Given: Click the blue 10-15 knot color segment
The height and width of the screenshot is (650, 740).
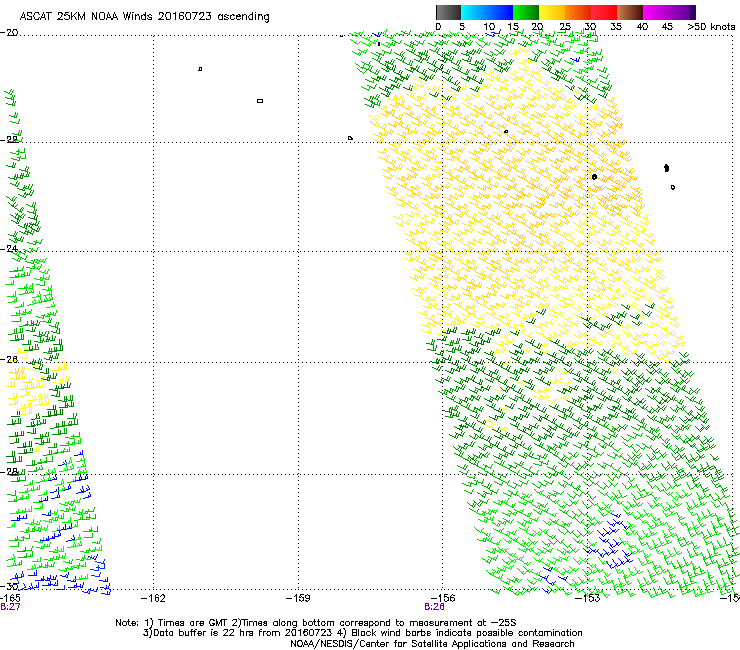Looking at the screenshot, I should [500, 12].
